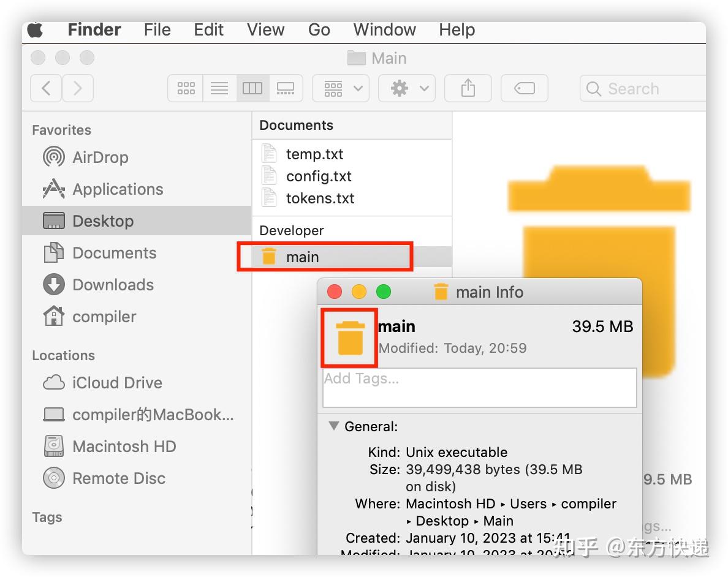Open the group-by arrangement dropdown
This screenshot has height=577, width=728.
tap(341, 88)
